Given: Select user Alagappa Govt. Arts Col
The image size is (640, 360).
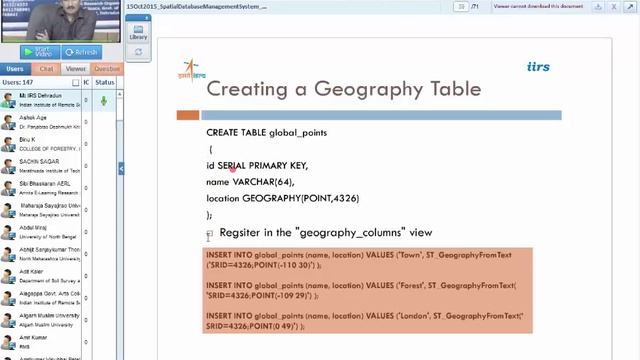Looking at the screenshot, I should click(41, 298).
